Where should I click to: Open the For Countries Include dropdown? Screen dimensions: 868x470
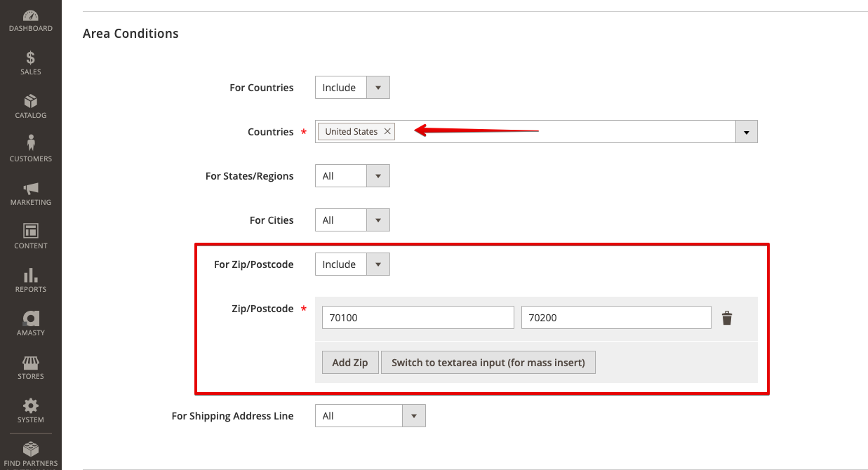352,88
